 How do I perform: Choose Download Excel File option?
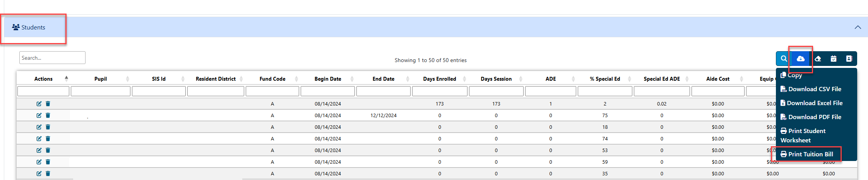[812, 103]
